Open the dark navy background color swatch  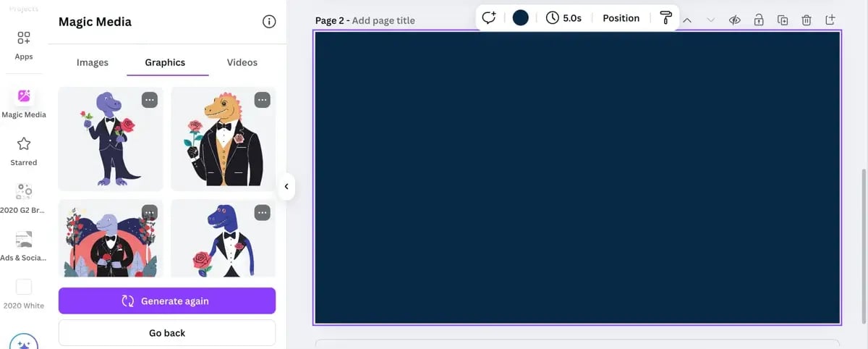click(520, 18)
